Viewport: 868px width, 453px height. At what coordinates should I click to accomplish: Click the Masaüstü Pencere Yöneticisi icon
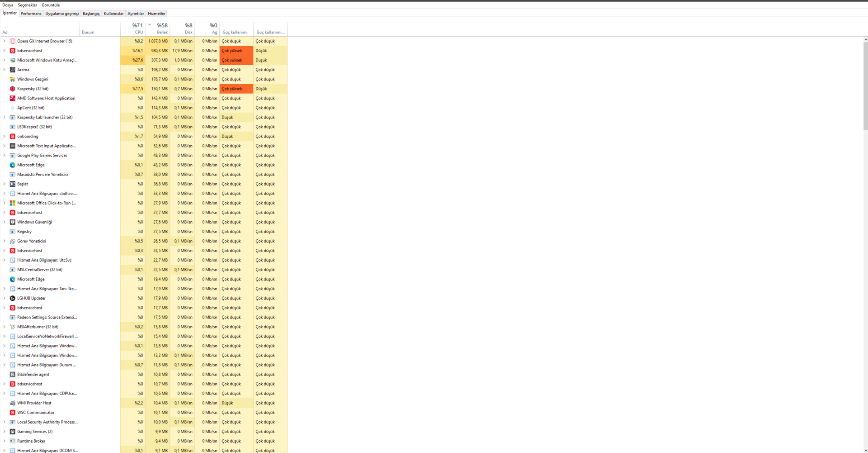coord(12,174)
